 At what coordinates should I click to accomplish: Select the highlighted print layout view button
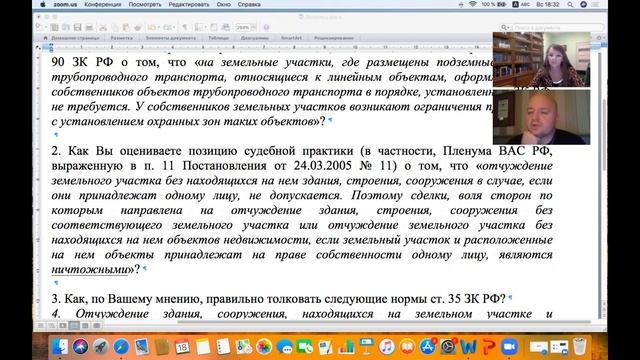pyautogui.click(x=74, y=325)
